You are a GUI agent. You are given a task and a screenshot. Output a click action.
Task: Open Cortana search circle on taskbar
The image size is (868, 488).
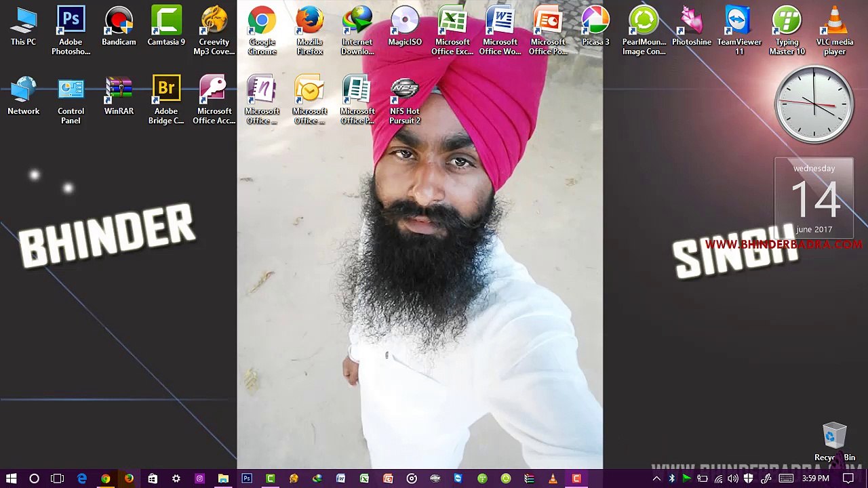pyautogui.click(x=34, y=479)
